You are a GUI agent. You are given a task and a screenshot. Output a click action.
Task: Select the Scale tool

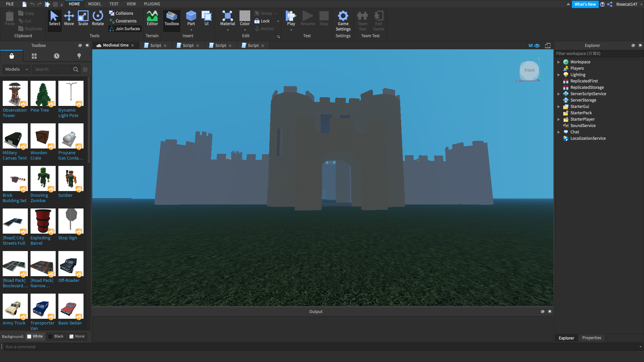click(x=83, y=18)
